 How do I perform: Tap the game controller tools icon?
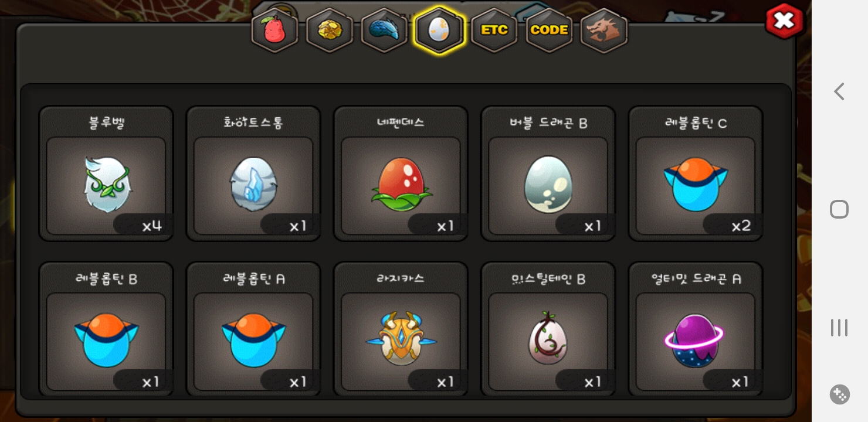[x=839, y=394]
